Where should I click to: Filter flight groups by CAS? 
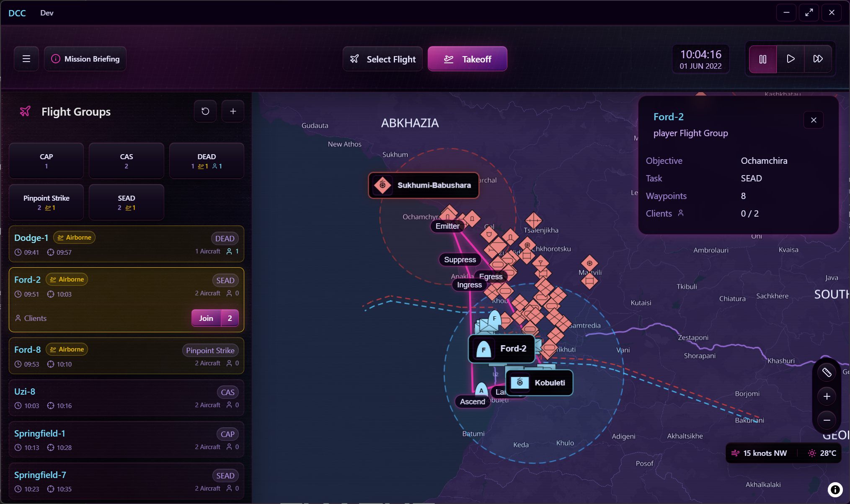coord(127,161)
